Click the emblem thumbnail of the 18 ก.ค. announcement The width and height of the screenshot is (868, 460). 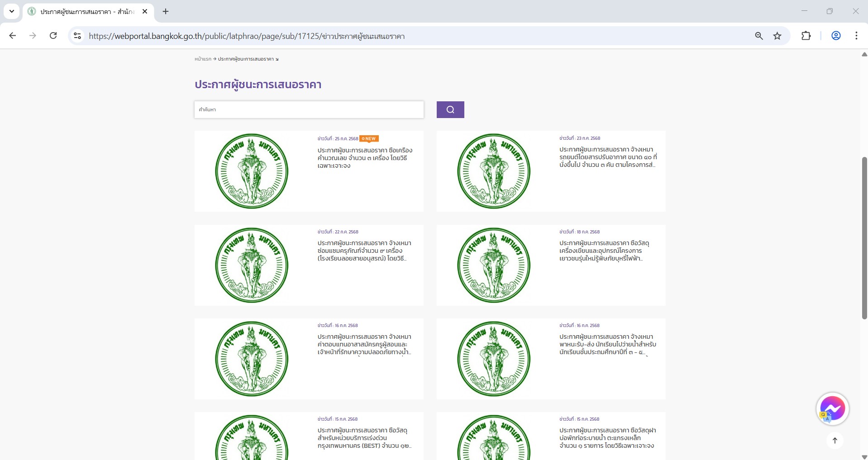494,265
